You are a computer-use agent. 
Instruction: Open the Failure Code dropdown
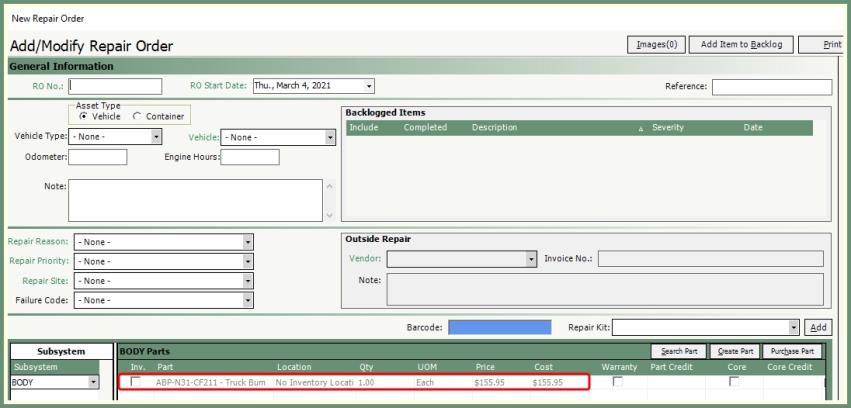[248, 299]
